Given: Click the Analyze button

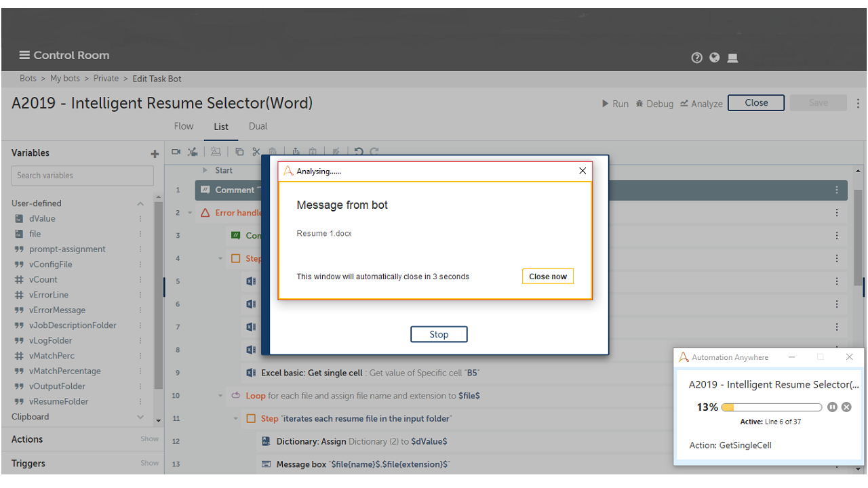Looking at the screenshot, I should pos(701,104).
